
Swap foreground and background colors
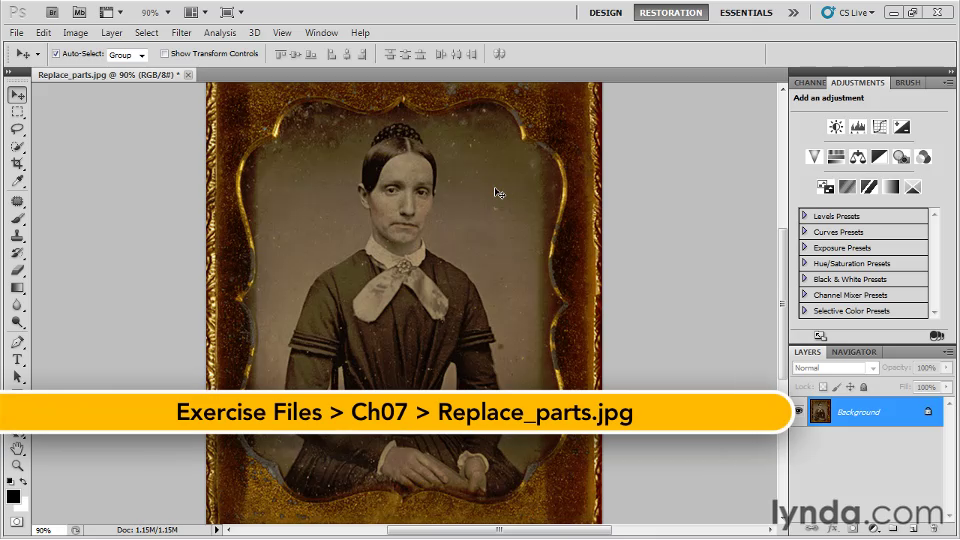[x=23, y=482]
